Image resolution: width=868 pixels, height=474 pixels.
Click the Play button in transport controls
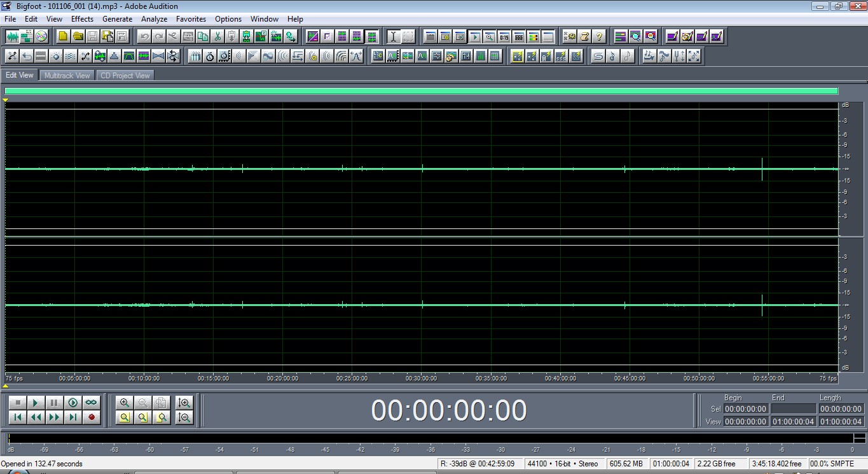point(36,403)
